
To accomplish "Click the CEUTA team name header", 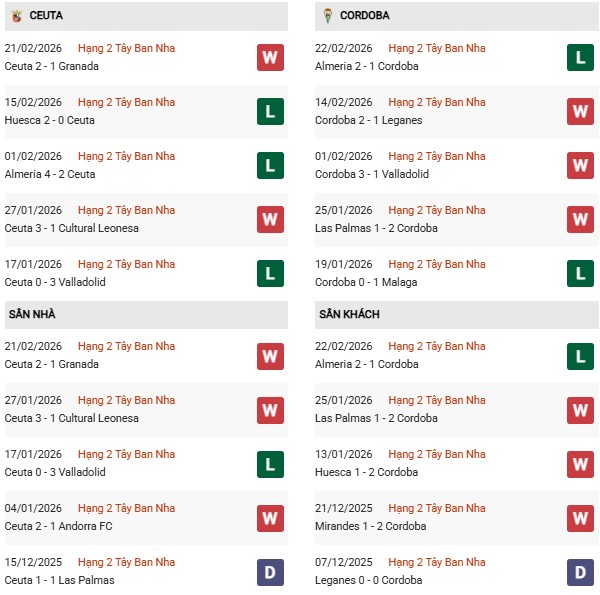I will point(48,16).
